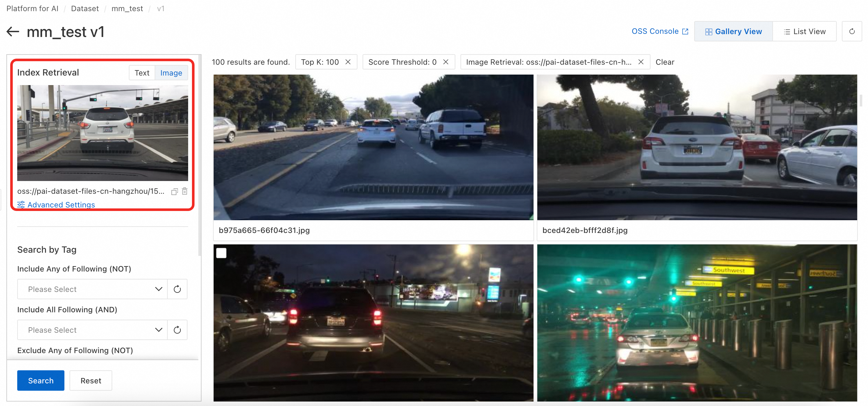
Task: Click the blue Search button
Action: (x=41, y=381)
